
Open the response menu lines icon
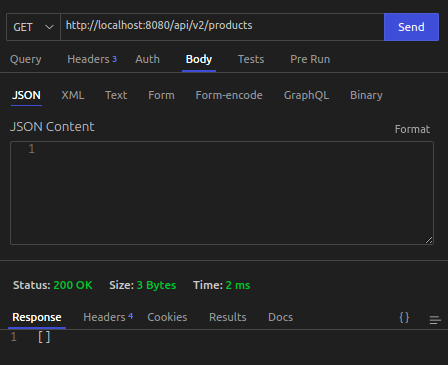point(435,320)
